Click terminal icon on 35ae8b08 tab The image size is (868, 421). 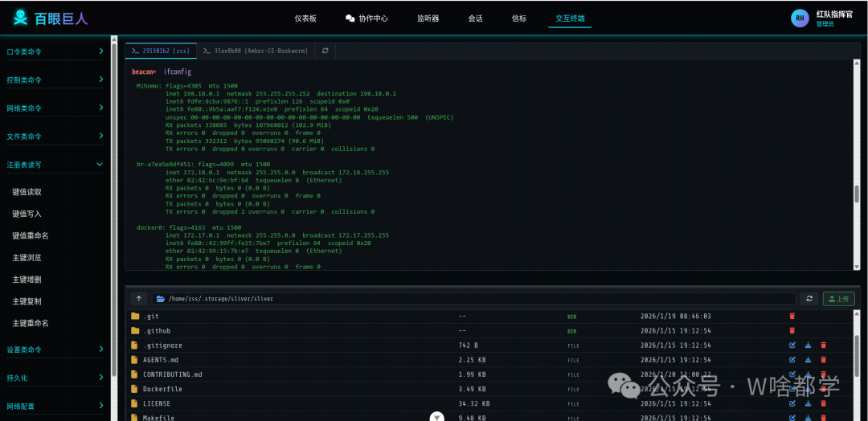(x=207, y=51)
